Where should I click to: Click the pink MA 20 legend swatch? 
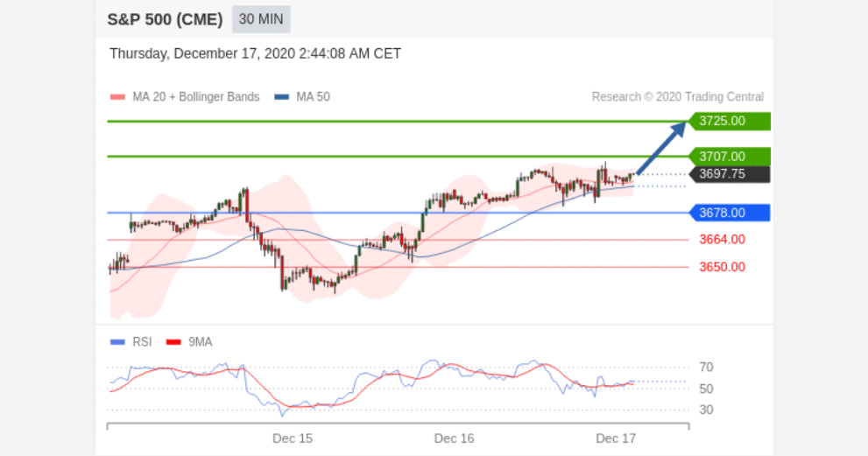coord(117,97)
